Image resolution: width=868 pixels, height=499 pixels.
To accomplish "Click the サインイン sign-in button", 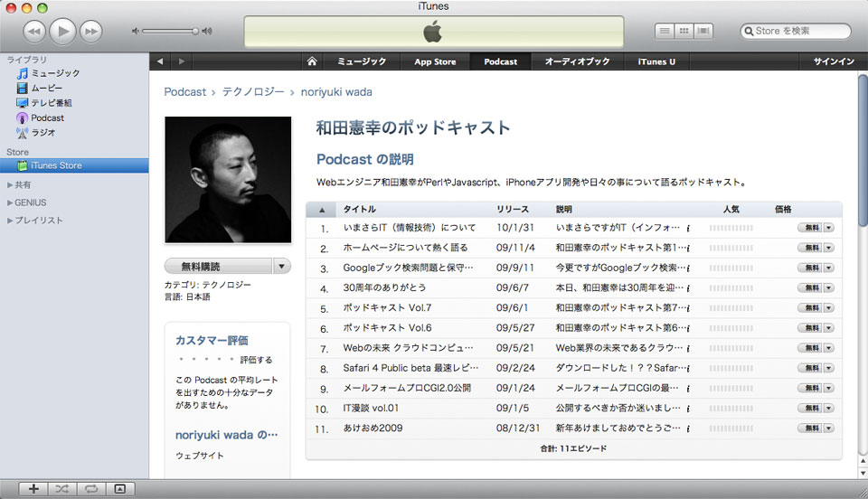I will [834, 61].
